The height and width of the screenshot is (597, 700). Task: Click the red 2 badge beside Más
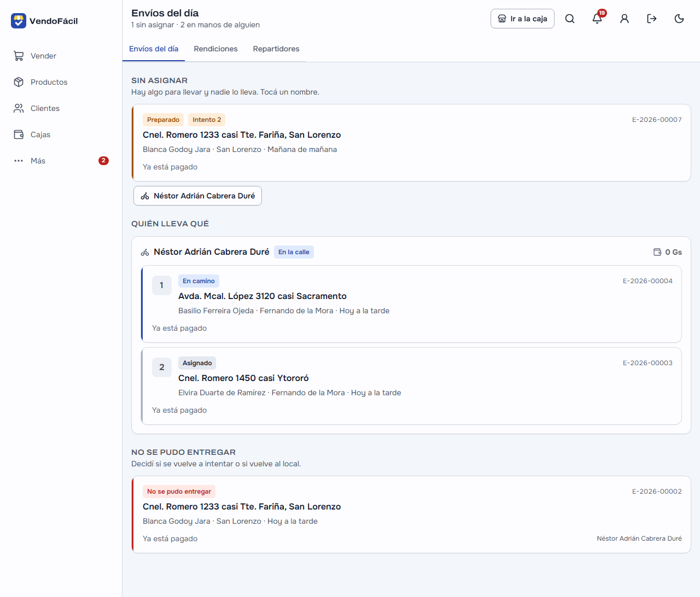pyautogui.click(x=103, y=161)
